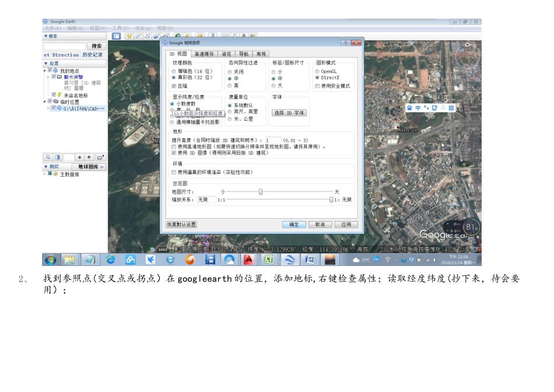Viewport: 554px width, 392px height.
Task: Click the 搜索 search button
Action: [97, 46]
